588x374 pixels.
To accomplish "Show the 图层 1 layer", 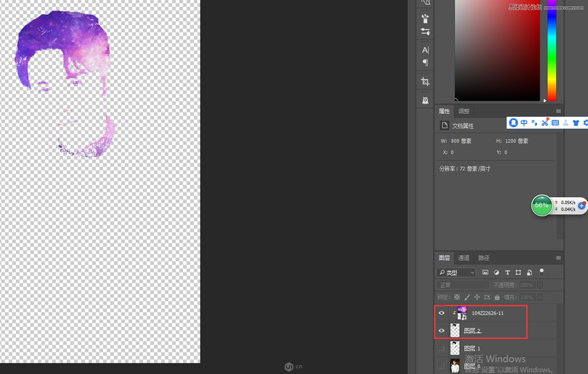I will coord(441,348).
